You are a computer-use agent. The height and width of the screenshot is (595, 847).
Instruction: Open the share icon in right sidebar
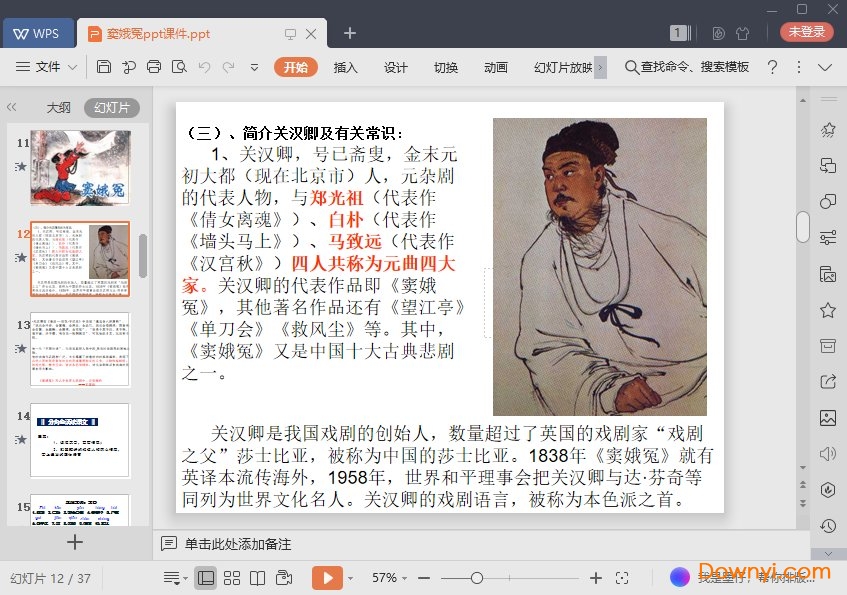click(x=827, y=381)
